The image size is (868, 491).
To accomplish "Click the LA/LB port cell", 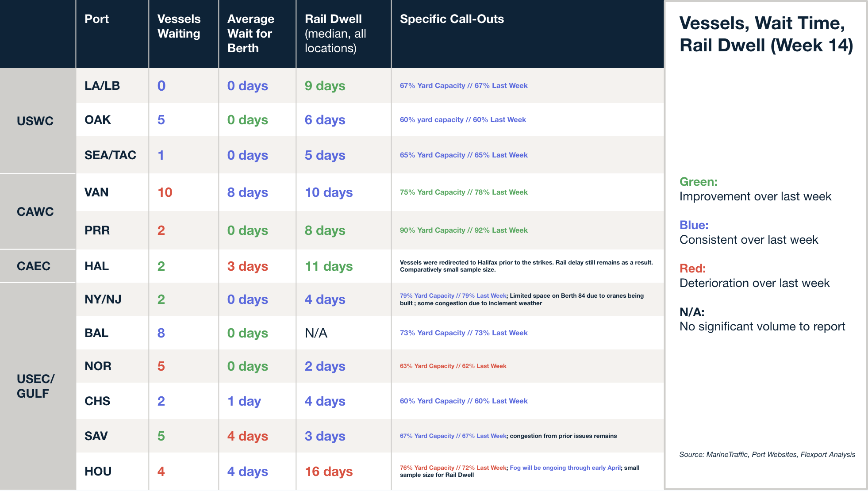I will 102,86.
